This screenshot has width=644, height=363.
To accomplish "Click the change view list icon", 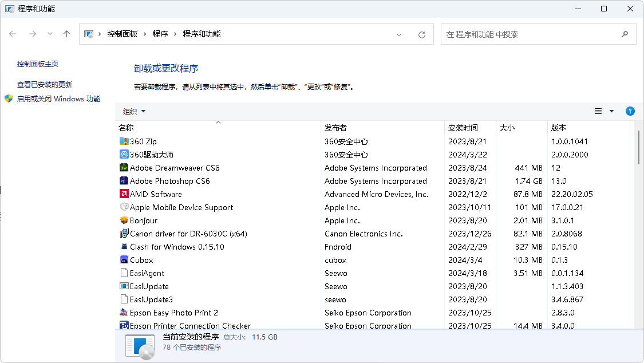I will point(598,111).
